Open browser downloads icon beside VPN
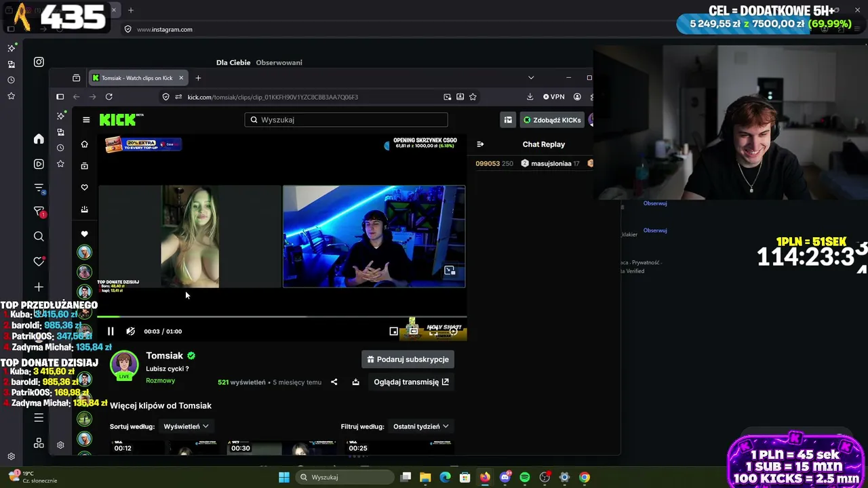Viewport: 868px width, 488px height. click(530, 97)
